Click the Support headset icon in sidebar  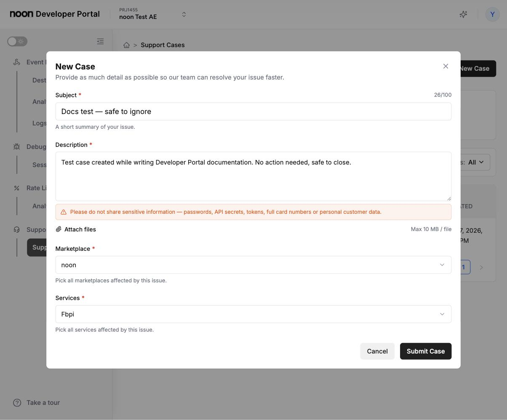17,229
